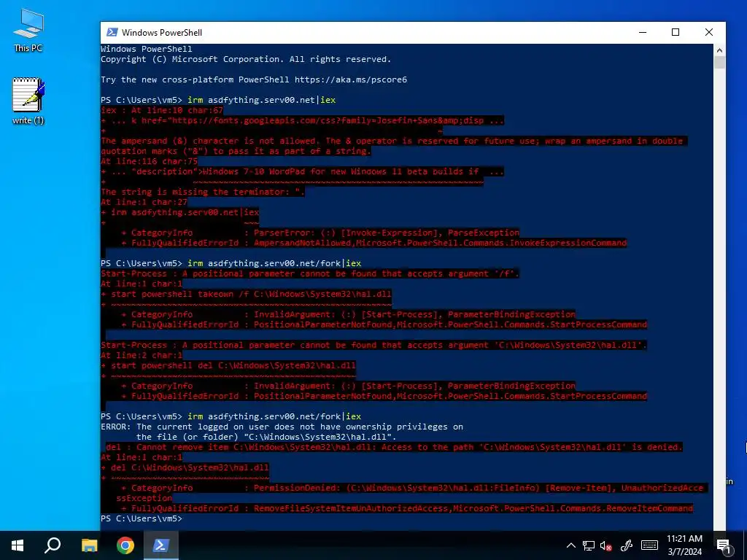
Task: Open the notification center icon
Action: [x=724, y=546]
